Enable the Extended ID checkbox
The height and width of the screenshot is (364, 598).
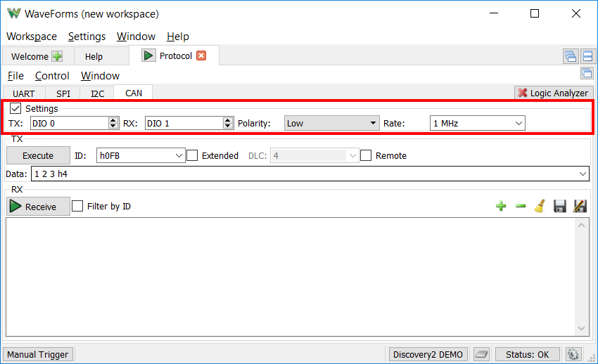(x=192, y=155)
